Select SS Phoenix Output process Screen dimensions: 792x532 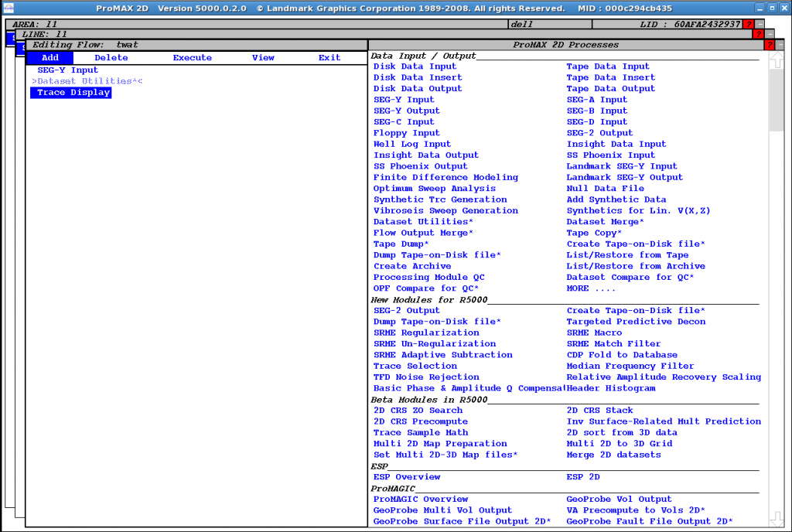(x=420, y=166)
